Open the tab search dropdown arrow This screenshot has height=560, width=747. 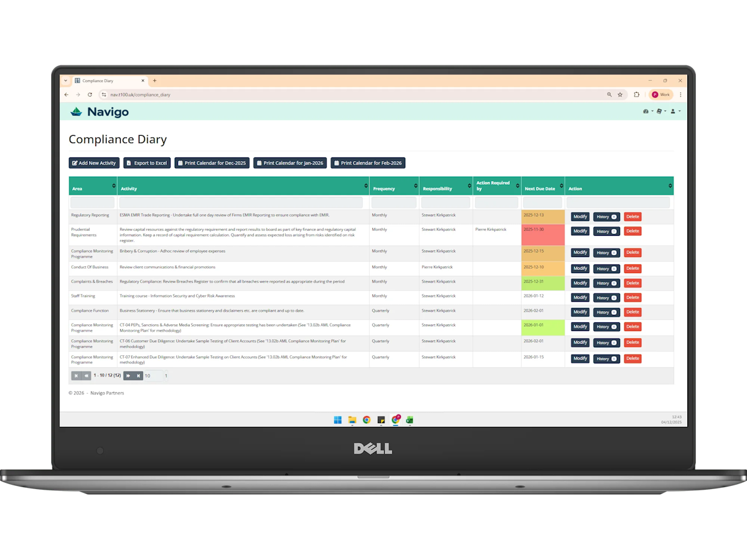65,80
